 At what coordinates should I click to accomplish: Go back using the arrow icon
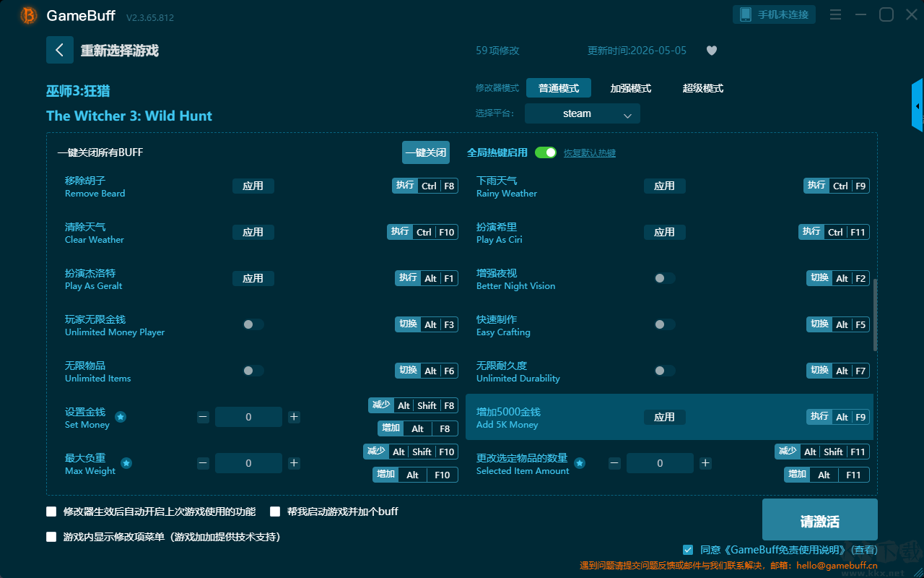[x=60, y=50]
